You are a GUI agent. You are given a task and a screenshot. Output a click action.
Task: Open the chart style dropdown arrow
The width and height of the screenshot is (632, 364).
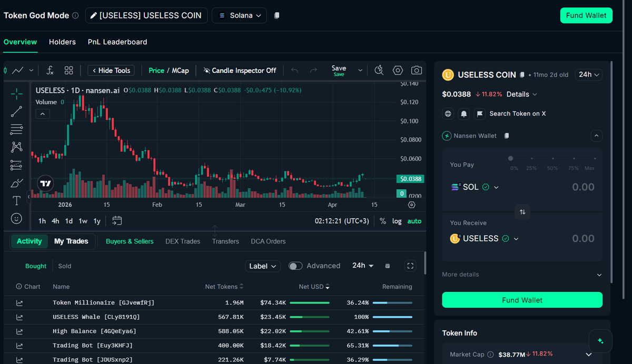pos(32,70)
